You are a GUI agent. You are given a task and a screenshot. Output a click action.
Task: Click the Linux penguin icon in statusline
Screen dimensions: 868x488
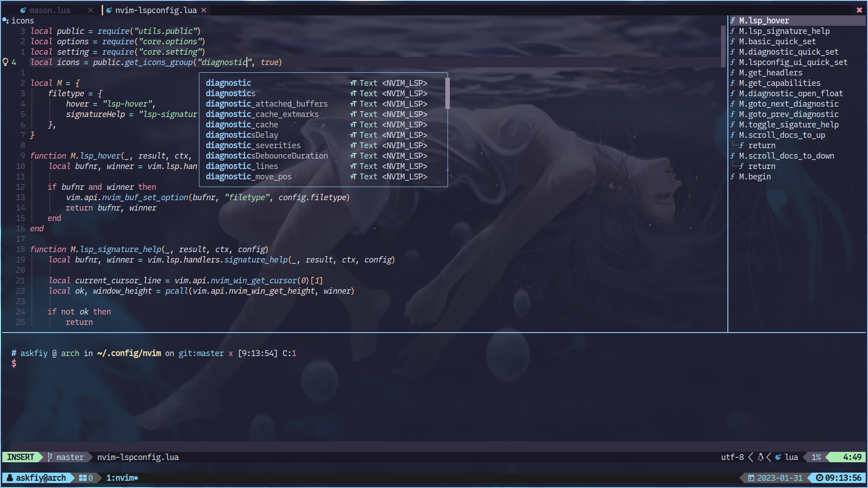760,457
